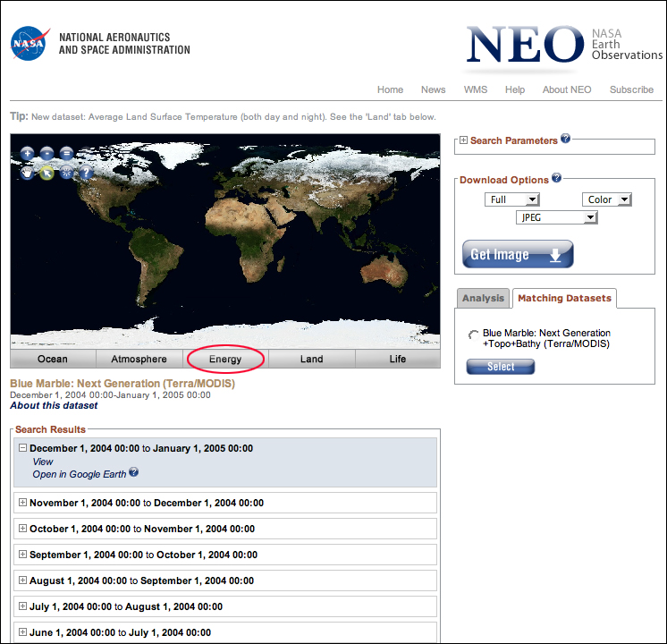The image size is (667, 644).
Task: Open the About this dataset link
Action: click(54, 405)
